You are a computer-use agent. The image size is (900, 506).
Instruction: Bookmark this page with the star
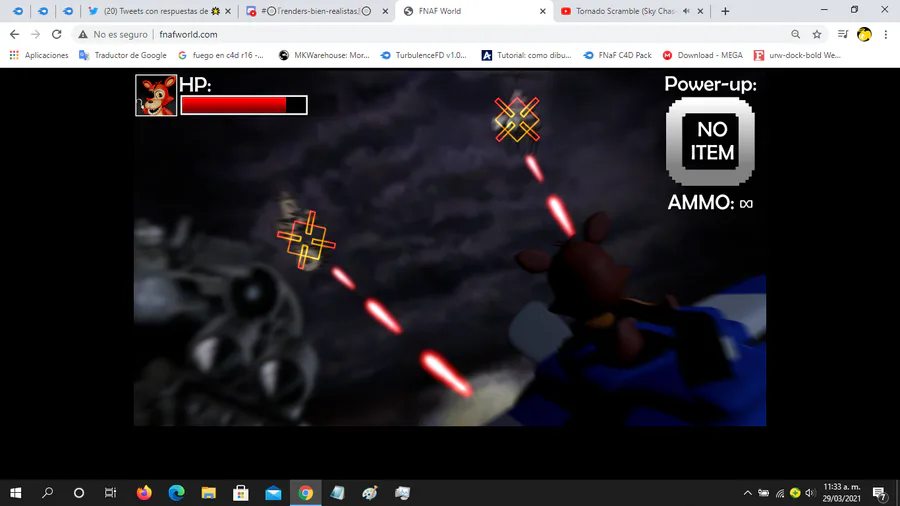pos(817,34)
